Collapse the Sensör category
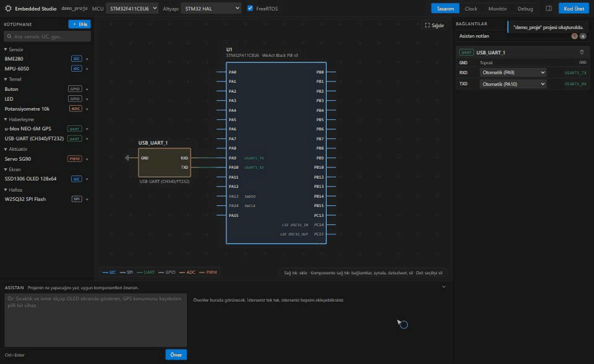 click(14, 49)
